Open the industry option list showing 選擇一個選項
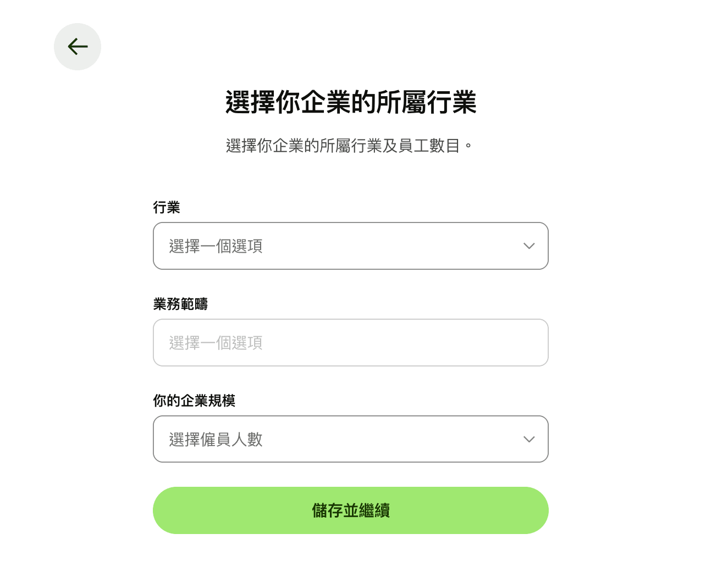 click(x=350, y=246)
